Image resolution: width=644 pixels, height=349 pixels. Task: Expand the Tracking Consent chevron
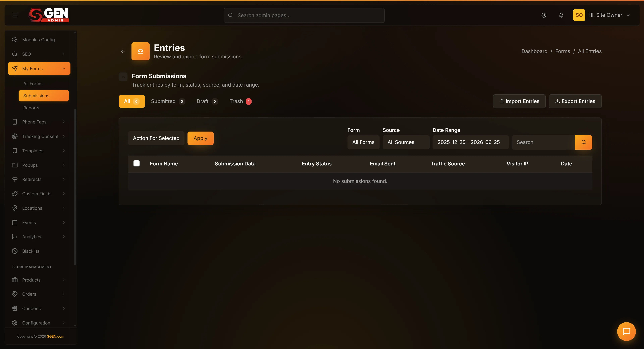coord(64,136)
